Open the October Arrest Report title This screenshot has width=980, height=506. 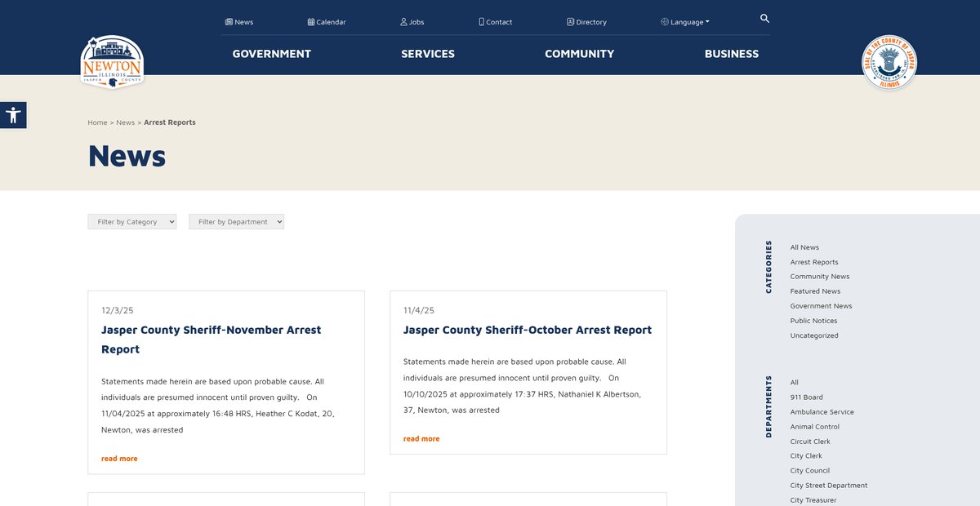527,330
